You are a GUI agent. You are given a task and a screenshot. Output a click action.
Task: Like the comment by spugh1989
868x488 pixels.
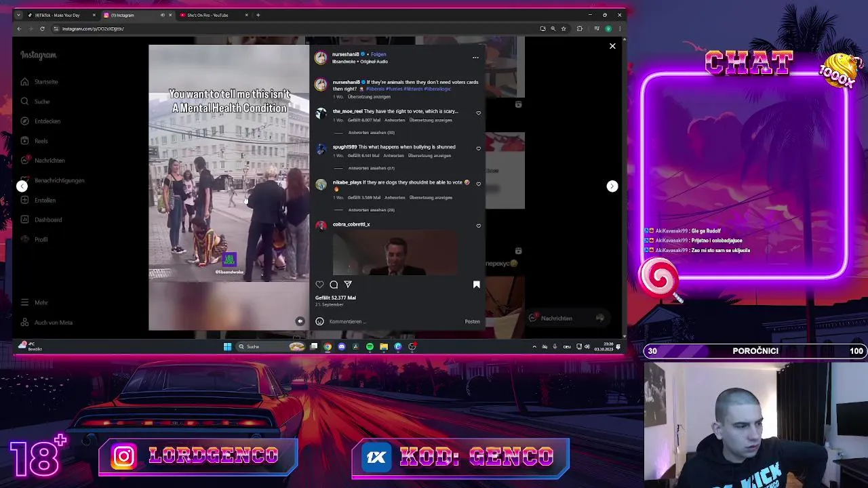tap(478, 148)
